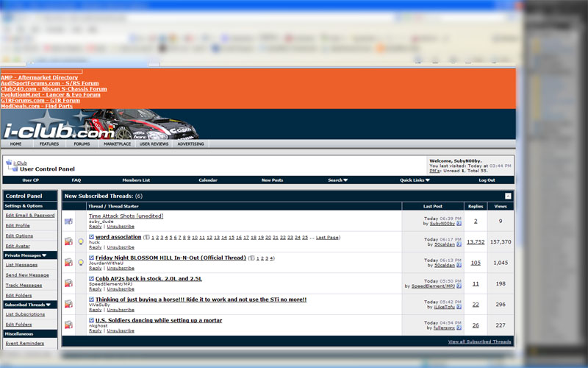The width and height of the screenshot is (588, 368).
Task: Click first-new-post icon before word association
Action: [x=92, y=237]
